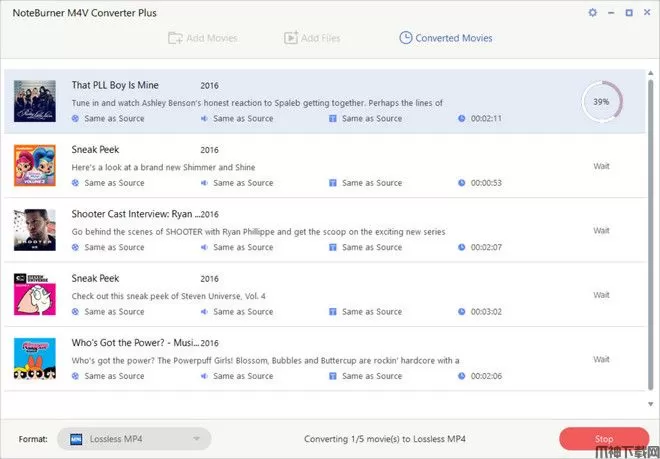Click the Add Movies icon

tap(175, 38)
